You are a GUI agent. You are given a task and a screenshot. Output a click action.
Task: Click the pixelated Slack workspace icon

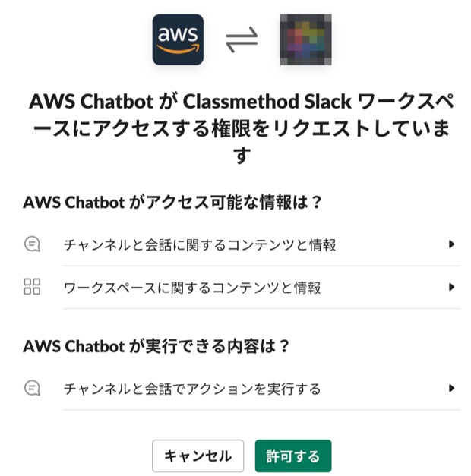[305, 39]
